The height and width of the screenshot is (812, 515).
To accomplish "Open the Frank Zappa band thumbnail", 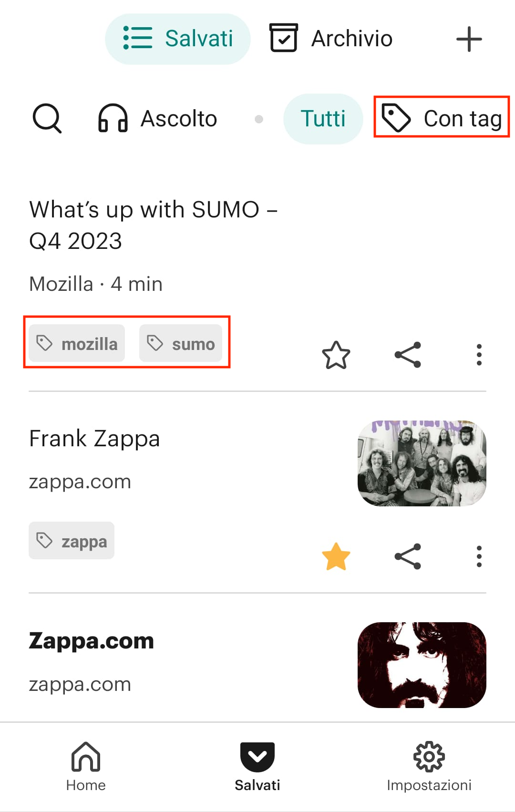I will tap(422, 463).
